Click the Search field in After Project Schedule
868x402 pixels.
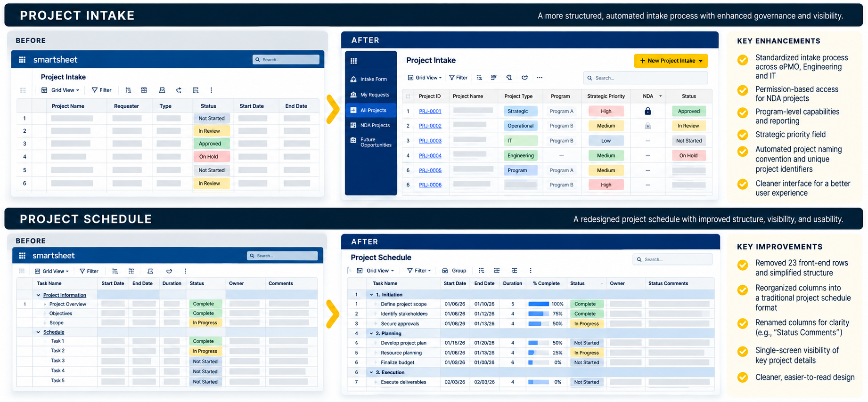(x=672, y=259)
